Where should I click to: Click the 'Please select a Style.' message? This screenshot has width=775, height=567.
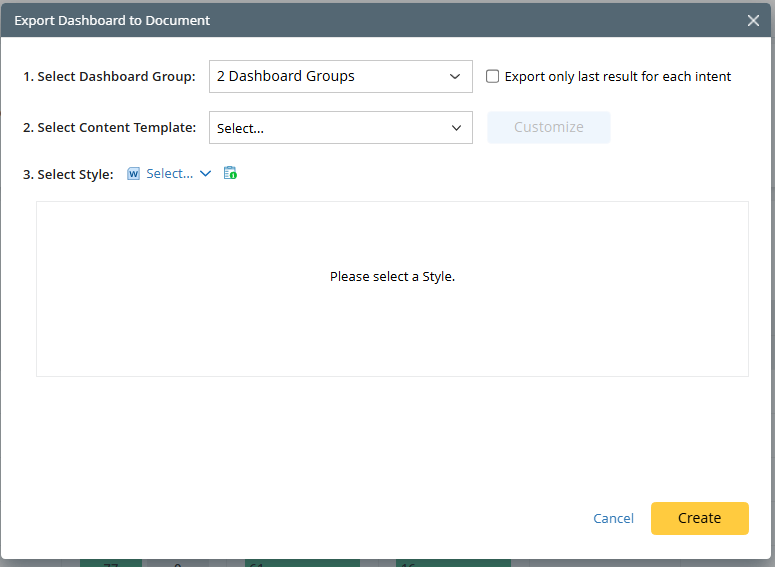point(392,276)
